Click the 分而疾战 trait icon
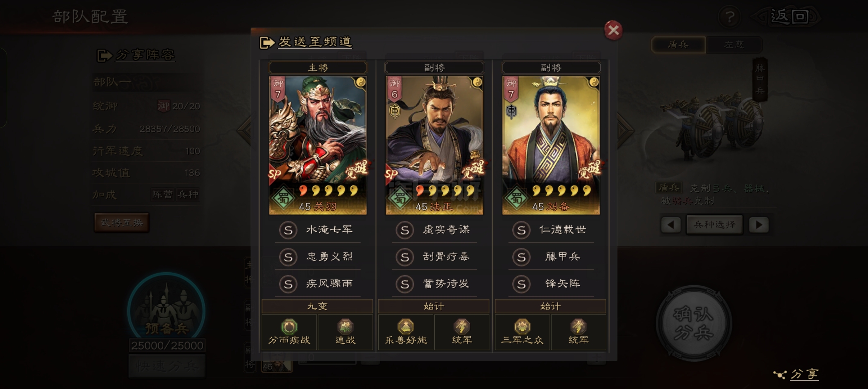Image resolution: width=868 pixels, height=389 pixels. 289,327
